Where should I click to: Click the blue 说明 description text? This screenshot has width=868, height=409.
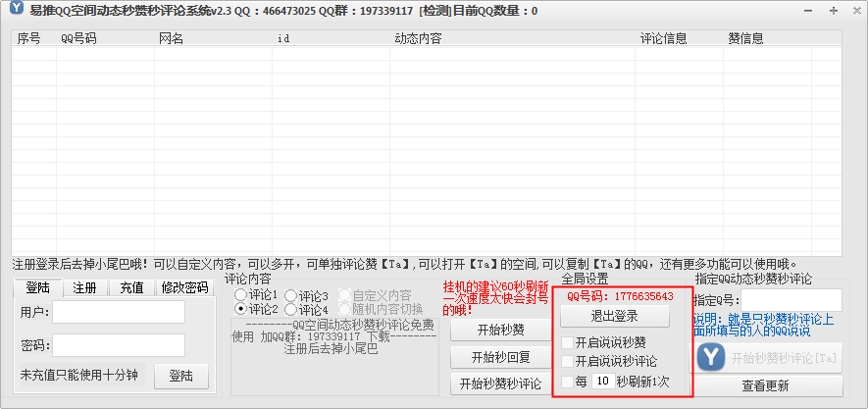pos(763,326)
